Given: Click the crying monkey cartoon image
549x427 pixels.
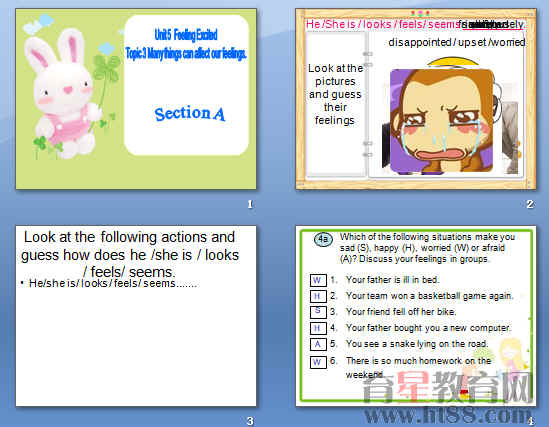Looking at the screenshot, I should pyautogui.click(x=442, y=121).
